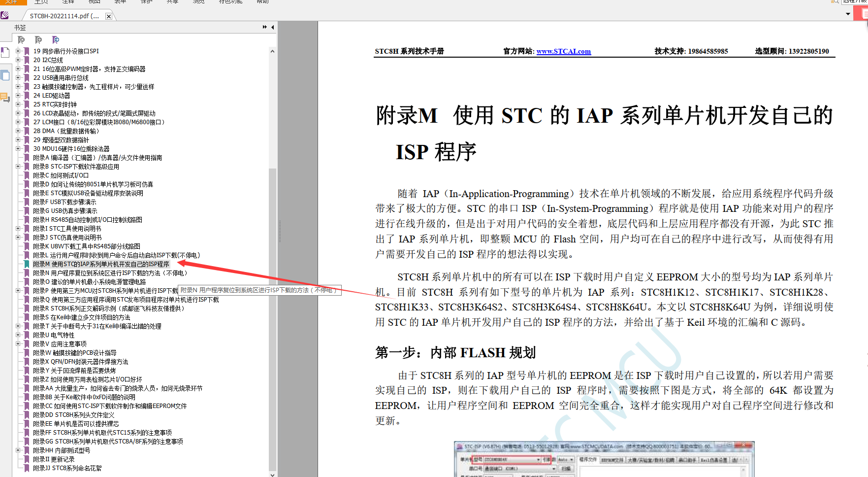Viewport: 868px width, 477px height.
Task: Click bookmark icon beside 附录F USB下载步骤演示
Action: (27, 202)
